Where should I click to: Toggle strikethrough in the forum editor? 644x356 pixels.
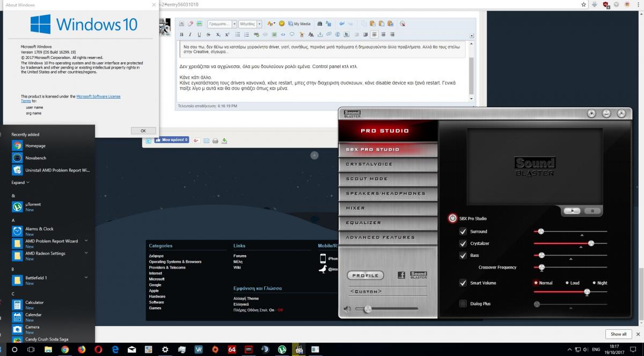click(x=209, y=34)
